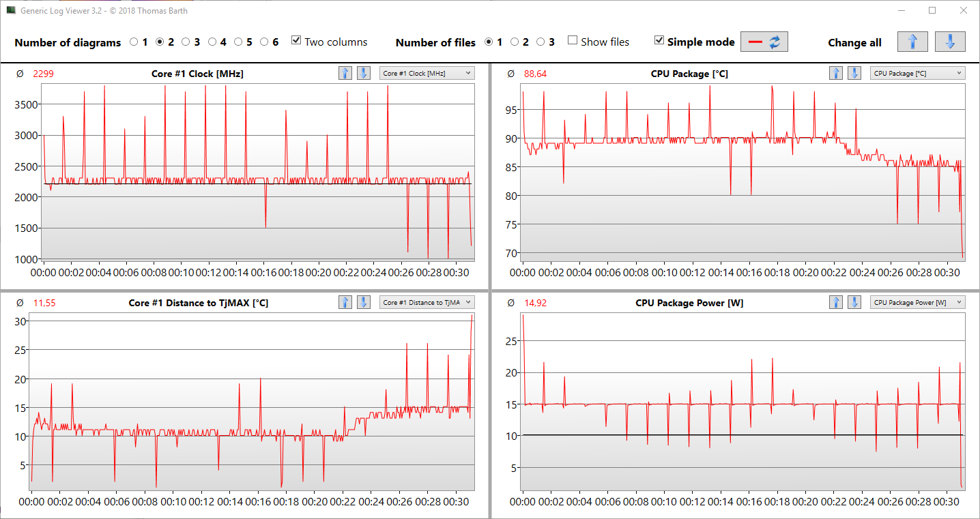Click the Change all up arrow
This screenshot has height=519, width=980.
(x=912, y=42)
